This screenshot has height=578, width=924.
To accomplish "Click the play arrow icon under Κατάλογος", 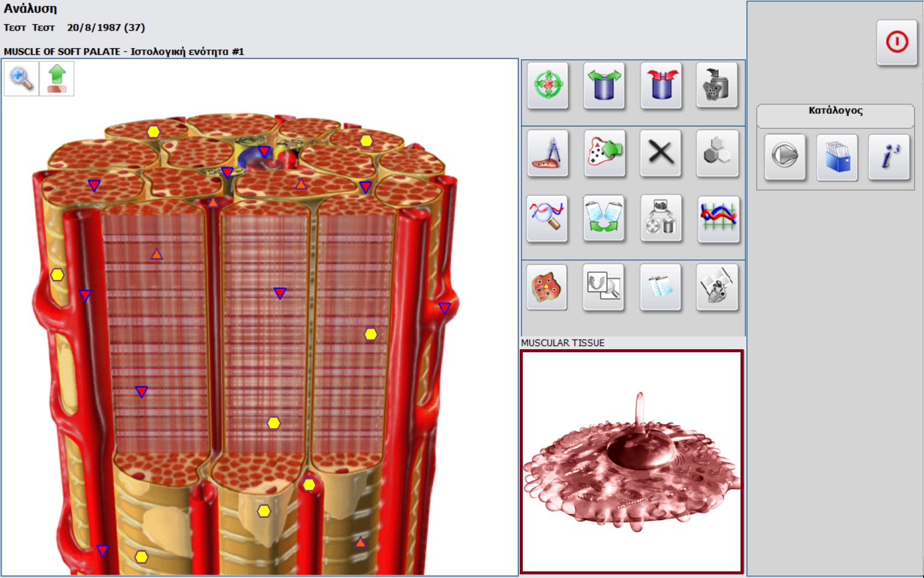I will (784, 157).
